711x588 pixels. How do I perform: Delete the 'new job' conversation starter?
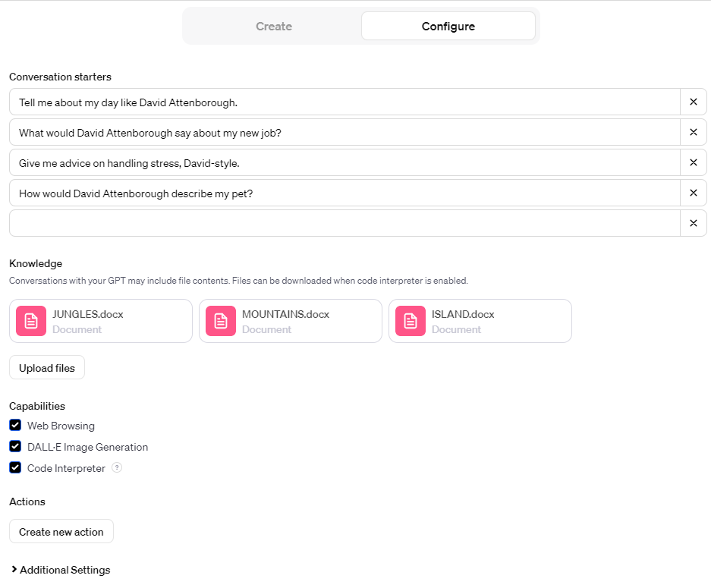click(x=694, y=132)
